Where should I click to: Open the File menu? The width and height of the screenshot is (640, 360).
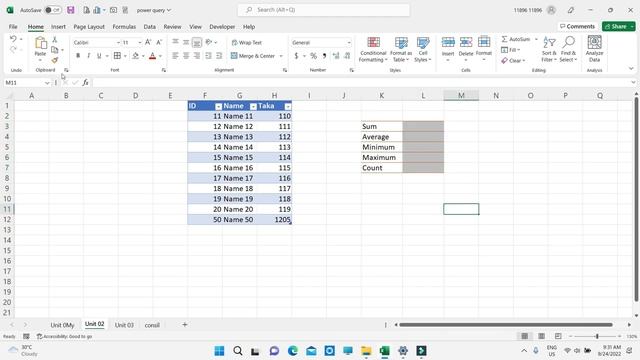[x=13, y=27]
